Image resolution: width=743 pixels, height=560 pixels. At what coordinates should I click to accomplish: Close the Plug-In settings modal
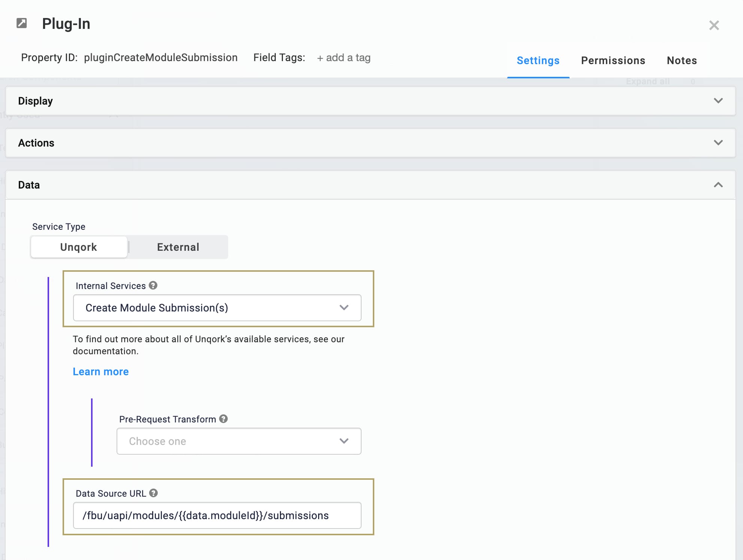[714, 25]
